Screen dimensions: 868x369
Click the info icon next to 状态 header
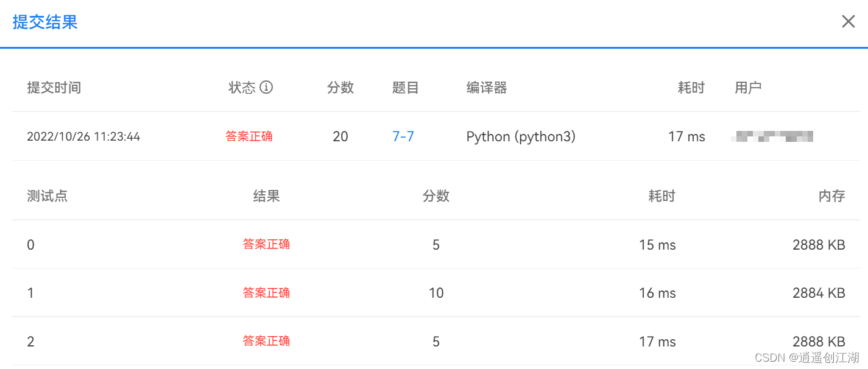pyautogui.click(x=266, y=87)
